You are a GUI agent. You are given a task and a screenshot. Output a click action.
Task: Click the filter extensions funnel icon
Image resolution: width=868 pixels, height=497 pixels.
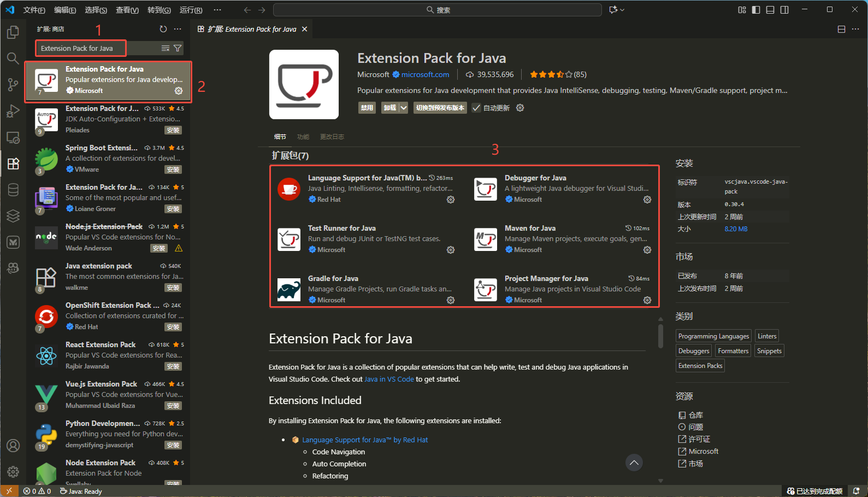point(178,49)
